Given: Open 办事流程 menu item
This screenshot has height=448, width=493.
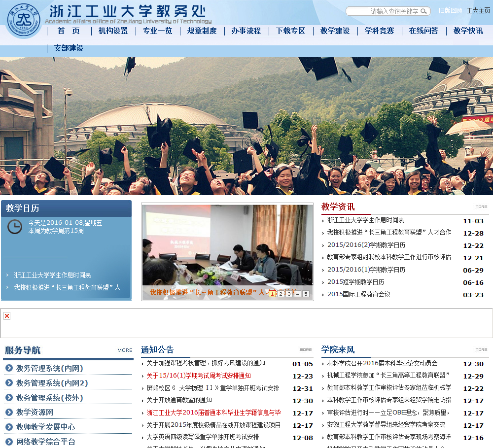Looking at the screenshot, I should 246,31.
